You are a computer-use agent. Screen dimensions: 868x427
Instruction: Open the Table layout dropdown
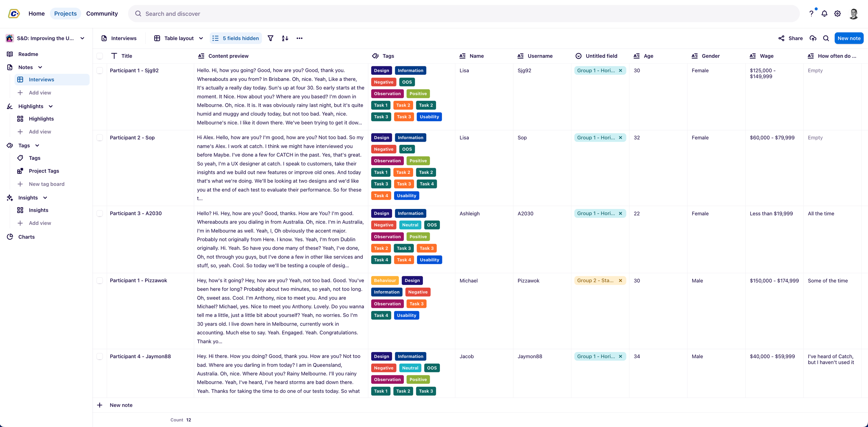[178, 38]
